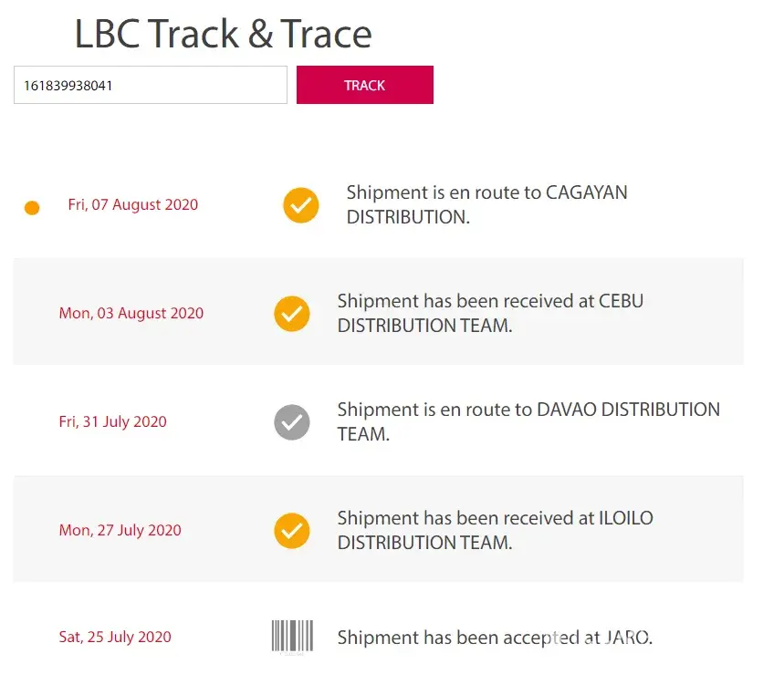Click the orange checkmark for CEBU shipment
This screenshot has height=685, width=784.
292,314
